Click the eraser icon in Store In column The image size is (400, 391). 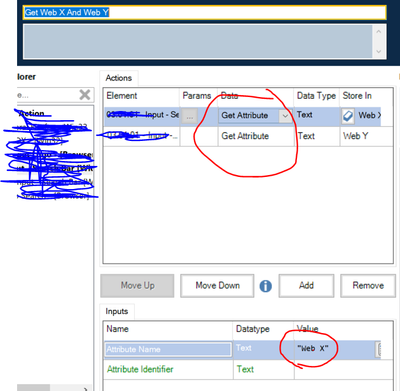pos(348,116)
